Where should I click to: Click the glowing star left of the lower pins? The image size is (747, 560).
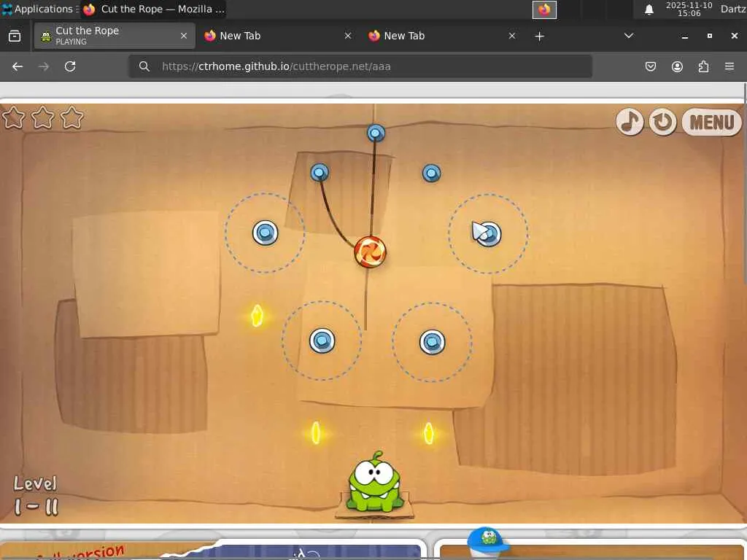(x=257, y=315)
